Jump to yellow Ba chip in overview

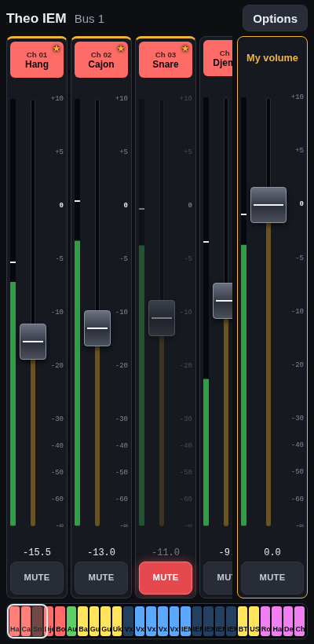pyautogui.click(x=83, y=621)
